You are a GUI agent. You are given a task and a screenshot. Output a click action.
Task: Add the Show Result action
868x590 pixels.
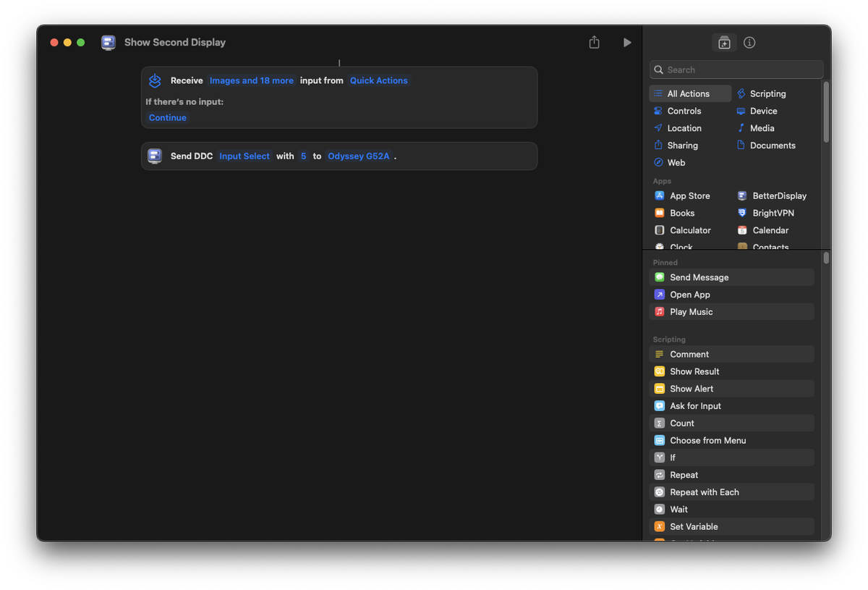[x=731, y=371]
